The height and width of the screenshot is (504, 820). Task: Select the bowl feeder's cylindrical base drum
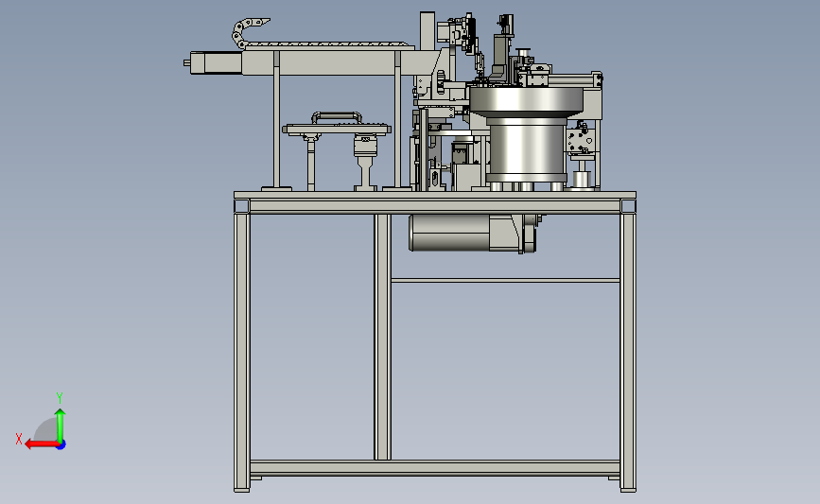click(x=527, y=150)
